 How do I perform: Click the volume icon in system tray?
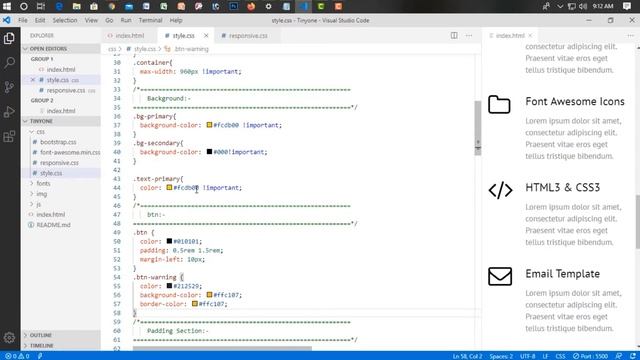pos(583,6)
